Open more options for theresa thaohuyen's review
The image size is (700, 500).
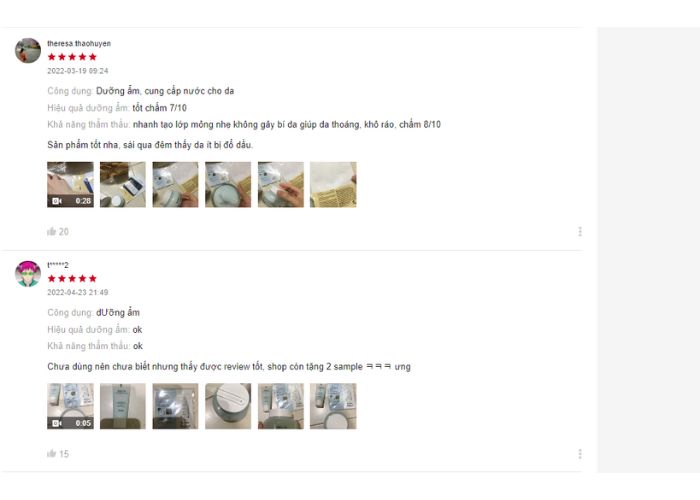coord(579,231)
